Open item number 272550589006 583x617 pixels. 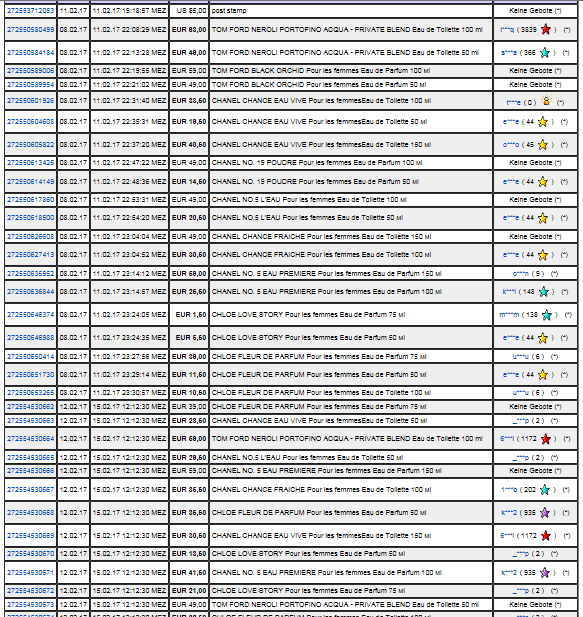[31, 71]
